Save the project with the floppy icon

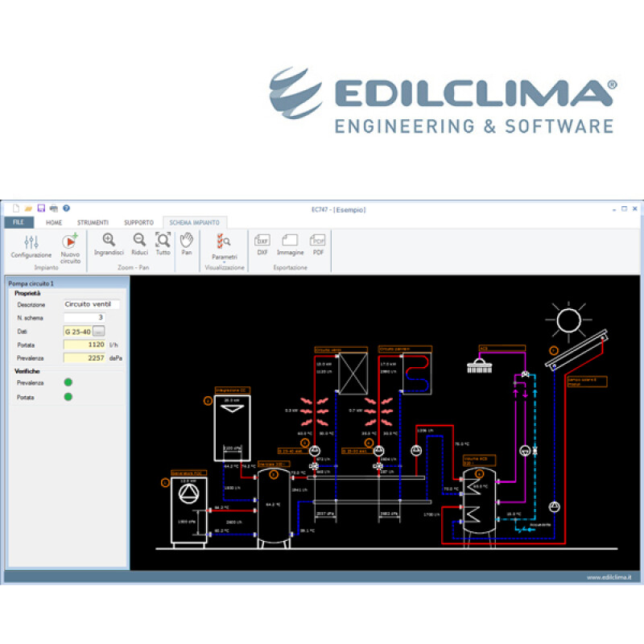click(x=41, y=208)
